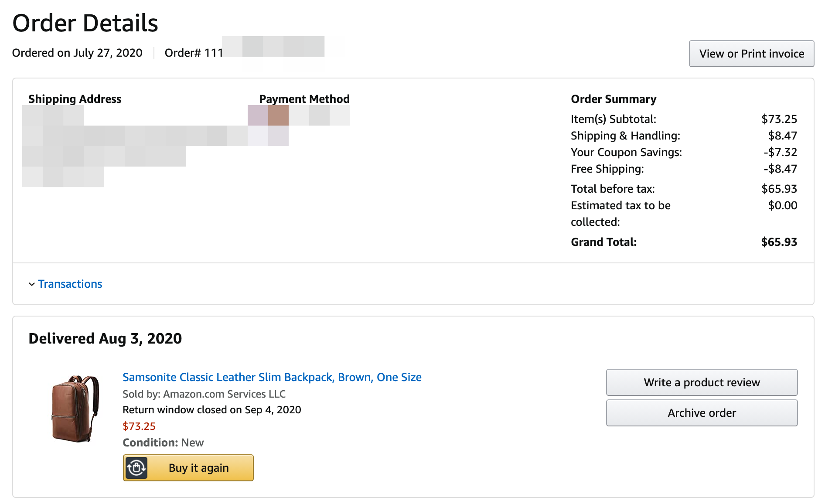The height and width of the screenshot is (504, 825).
Task: Click the Delivered Aug 3, 2020 heading
Action: tap(105, 338)
